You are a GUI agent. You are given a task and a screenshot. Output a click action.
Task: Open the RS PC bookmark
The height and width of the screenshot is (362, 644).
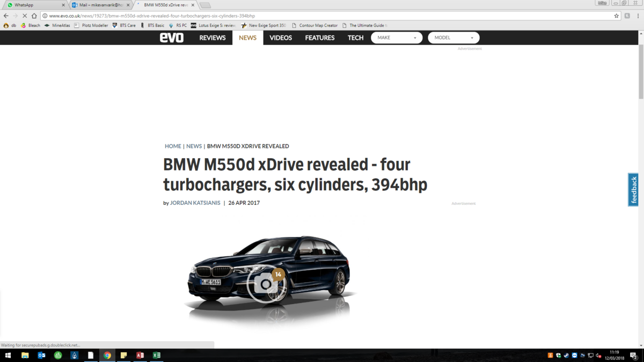pos(178,25)
